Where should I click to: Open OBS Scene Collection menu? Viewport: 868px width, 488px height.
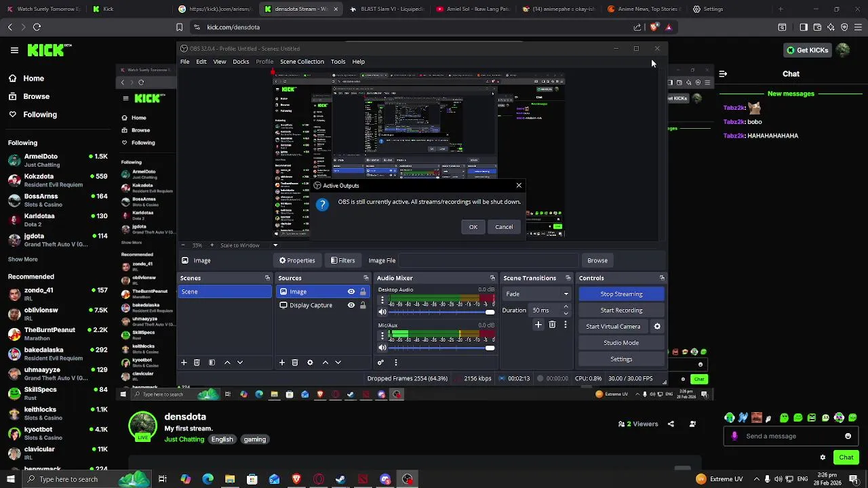(302, 62)
